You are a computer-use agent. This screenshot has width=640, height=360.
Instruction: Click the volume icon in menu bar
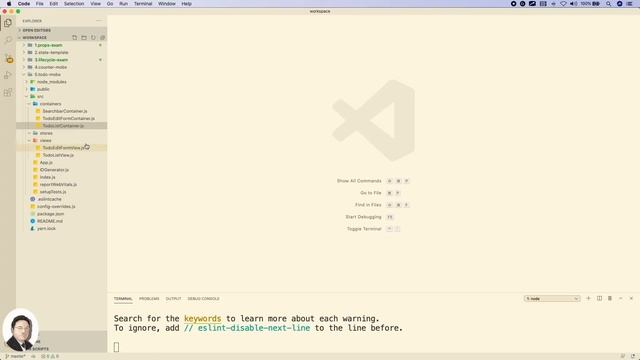(573, 4)
